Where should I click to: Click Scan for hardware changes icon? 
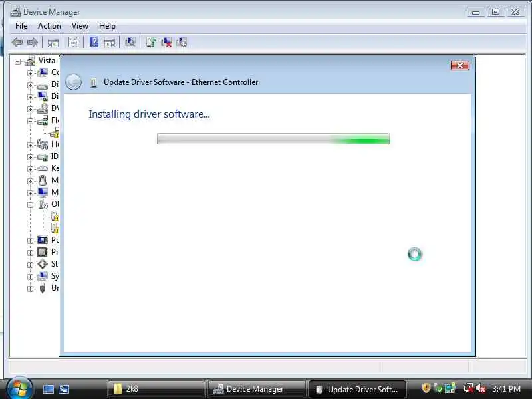[x=130, y=42]
